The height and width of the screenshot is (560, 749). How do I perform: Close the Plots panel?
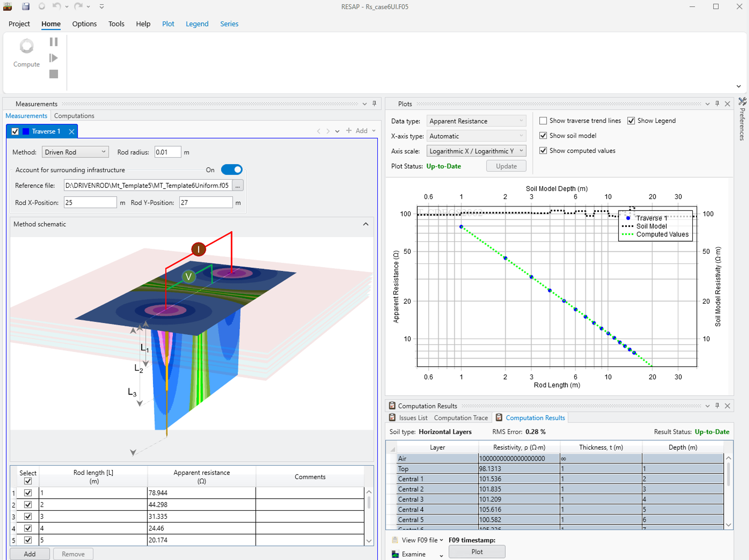coord(727,104)
